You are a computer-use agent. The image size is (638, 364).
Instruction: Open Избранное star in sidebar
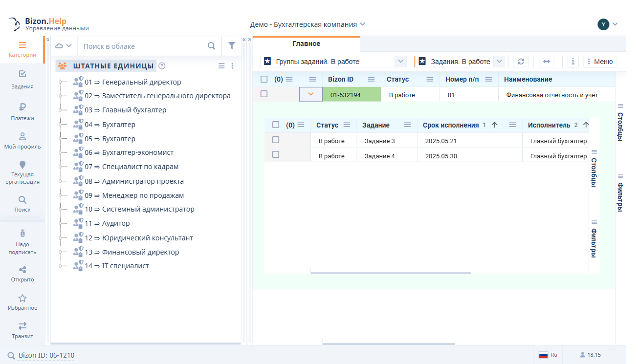[22, 302]
